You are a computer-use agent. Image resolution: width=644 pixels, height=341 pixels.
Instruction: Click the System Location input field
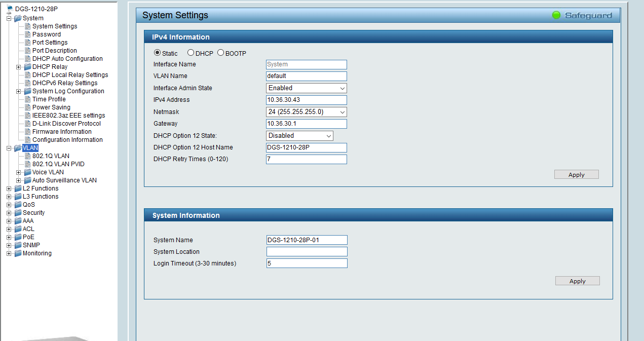pyautogui.click(x=307, y=252)
